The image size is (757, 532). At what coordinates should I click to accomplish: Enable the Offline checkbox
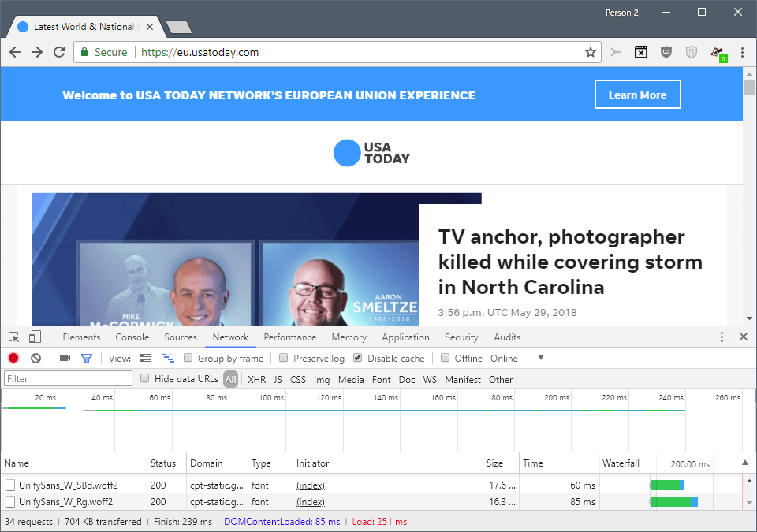pyautogui.click(x=445, y=358)
